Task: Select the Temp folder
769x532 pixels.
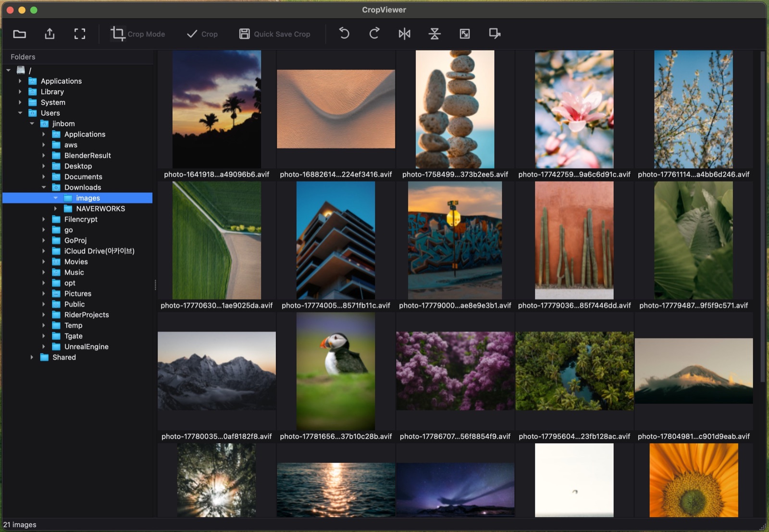Action: click(x=73, y=325)
